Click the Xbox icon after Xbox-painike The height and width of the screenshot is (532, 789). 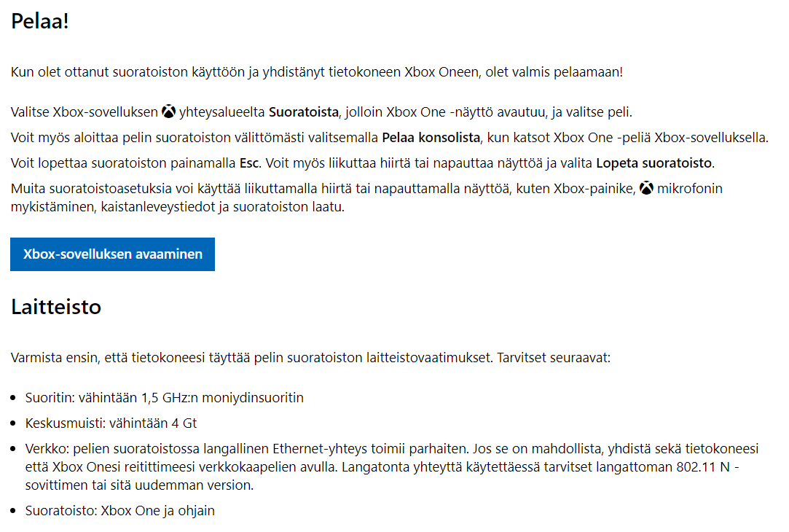(x=647, y=188)
